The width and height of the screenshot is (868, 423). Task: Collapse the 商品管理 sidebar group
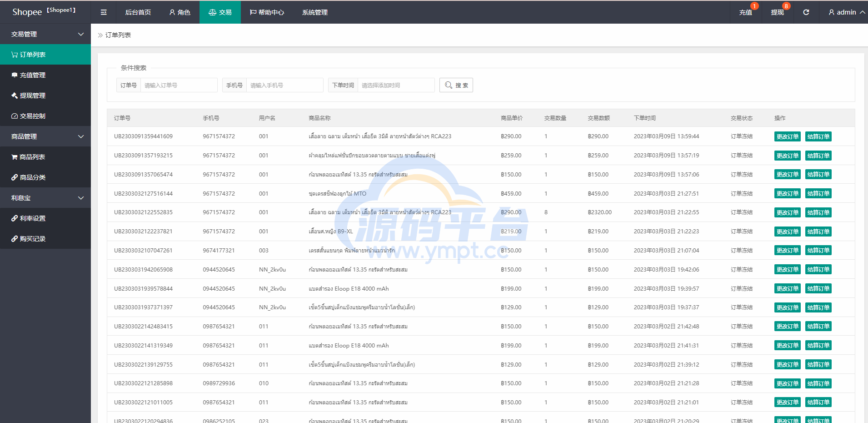(45, 136)
